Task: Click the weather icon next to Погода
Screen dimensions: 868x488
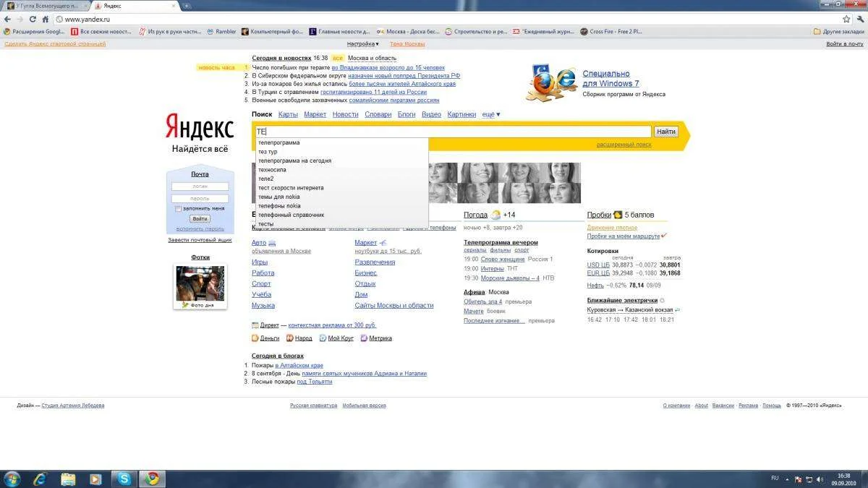Action: (495, 215)
